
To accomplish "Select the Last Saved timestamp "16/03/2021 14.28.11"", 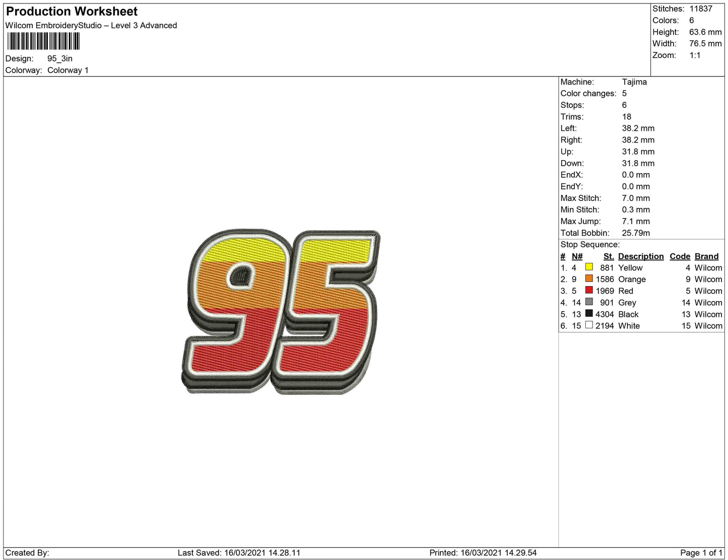I will [262, 553].
